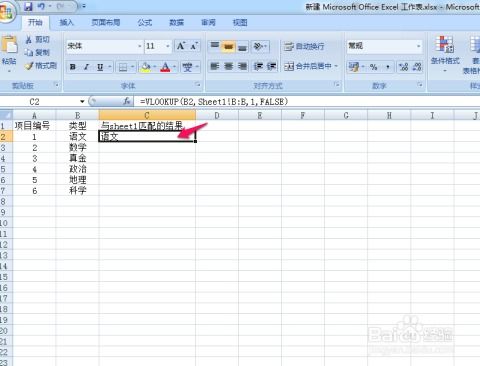Click the Percent Style icon
480x366 pixels.
[x=374, y=67]
